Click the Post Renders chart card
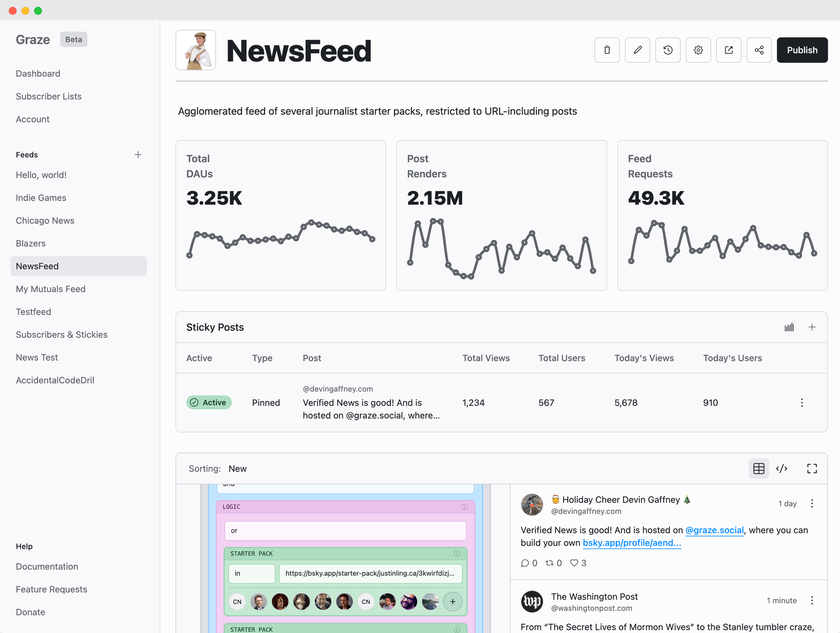Screen dimensions: 840x633 click(x=501, y=215)
